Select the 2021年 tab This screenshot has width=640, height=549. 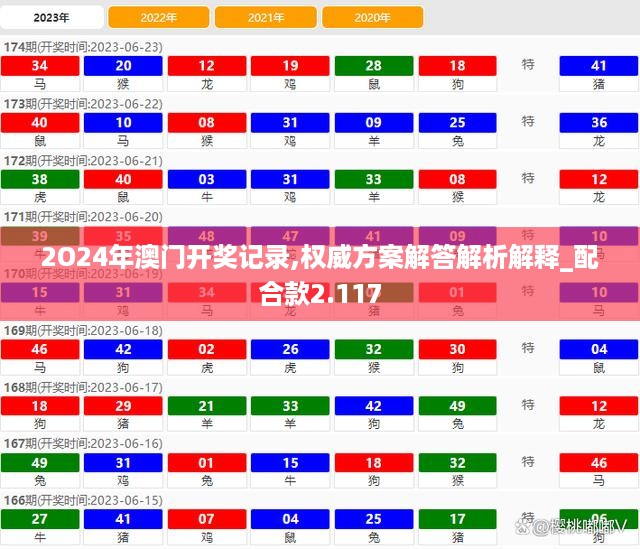[x=265, y=17]
